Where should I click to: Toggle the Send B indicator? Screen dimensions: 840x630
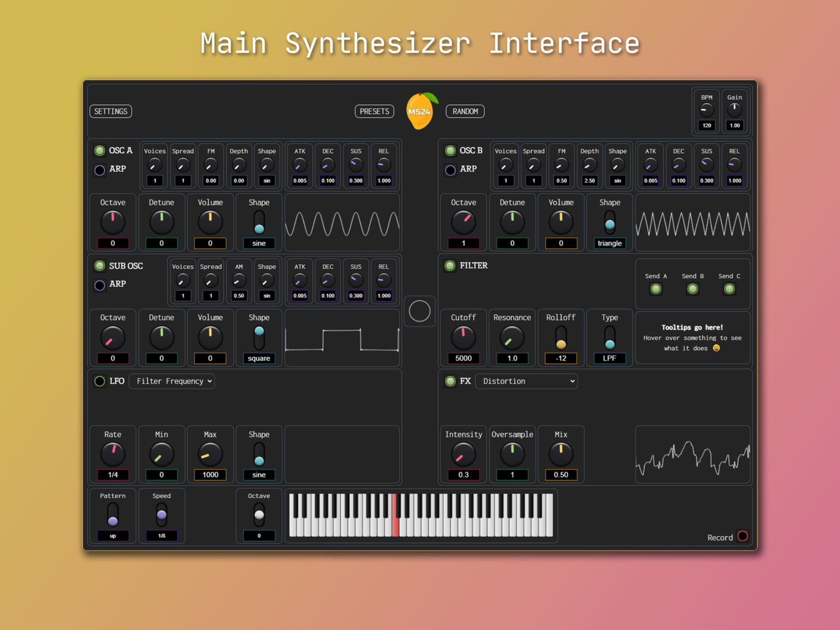pyautogui.click(x=692, y=289)
